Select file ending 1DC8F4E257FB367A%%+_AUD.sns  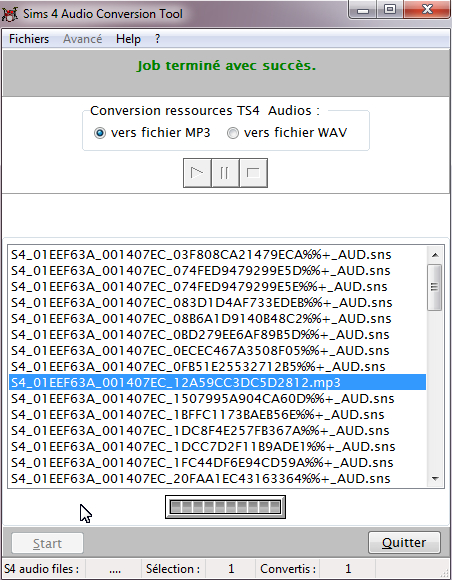pos(217,431)
